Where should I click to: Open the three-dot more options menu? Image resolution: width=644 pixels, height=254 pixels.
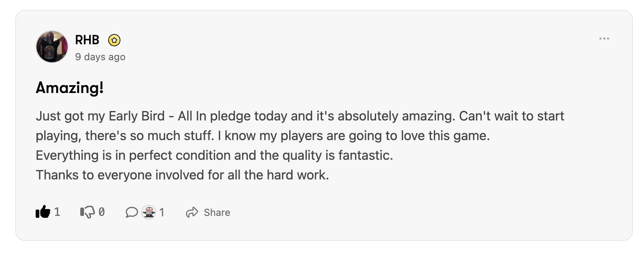coord(604,39)
